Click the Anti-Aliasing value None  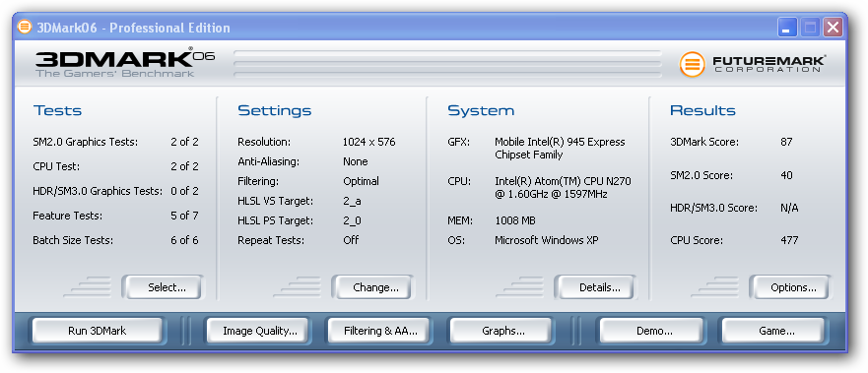point(356,162)
